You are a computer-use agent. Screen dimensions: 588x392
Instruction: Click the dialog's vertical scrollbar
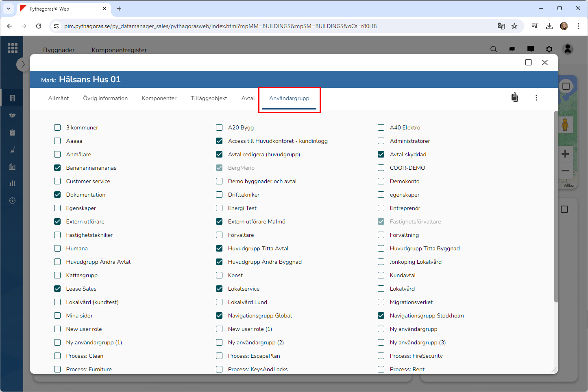tap(556, 207)
